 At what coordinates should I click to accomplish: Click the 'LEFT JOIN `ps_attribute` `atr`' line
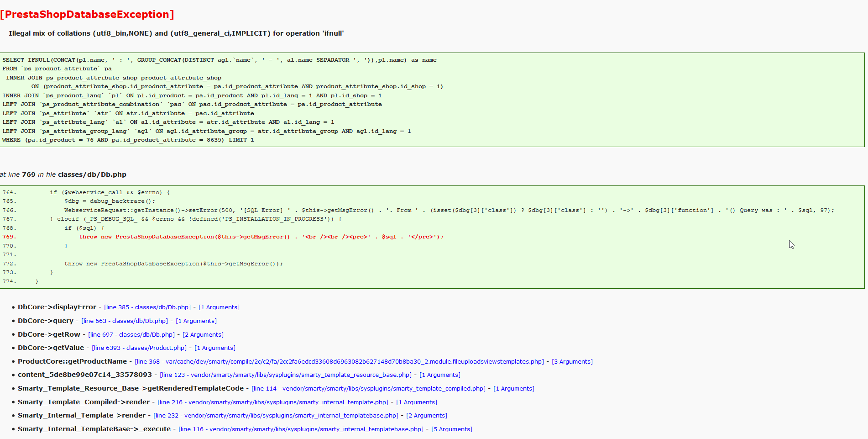128,113
